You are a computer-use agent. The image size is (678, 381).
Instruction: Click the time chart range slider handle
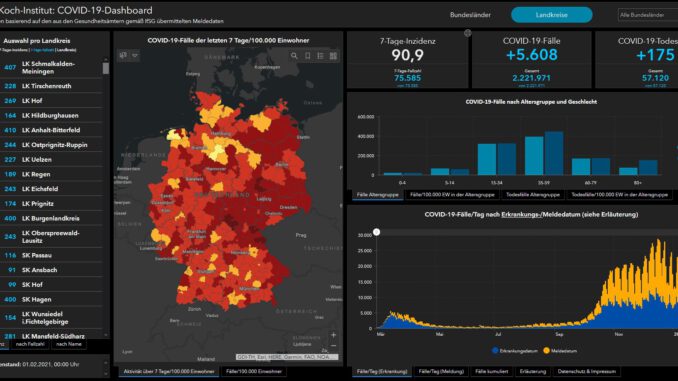click(377, 232)
